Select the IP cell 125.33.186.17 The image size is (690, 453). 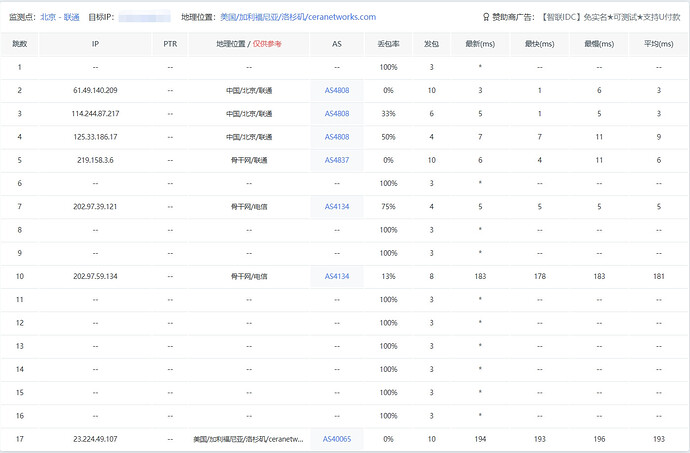pyautogui.click(x=95, y=137)
